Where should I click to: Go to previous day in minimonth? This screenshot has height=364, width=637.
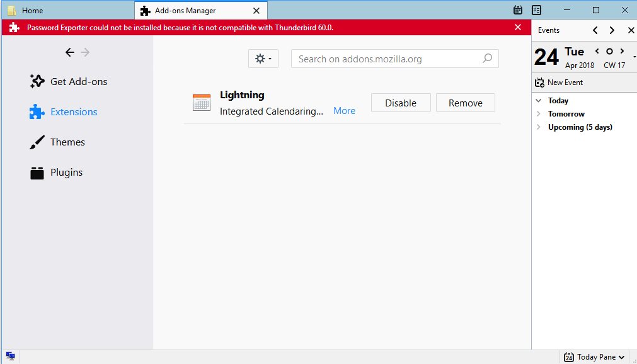tap(597, 51)
